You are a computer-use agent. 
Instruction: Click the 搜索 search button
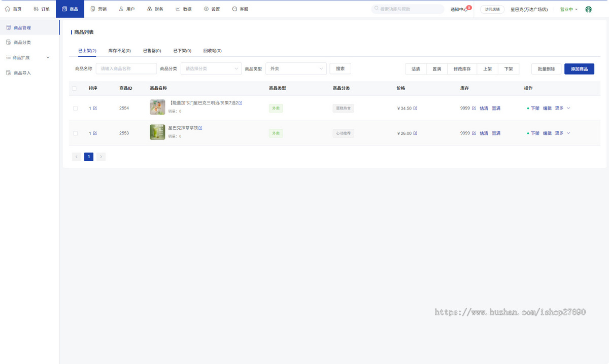click(x=340, y=68)
